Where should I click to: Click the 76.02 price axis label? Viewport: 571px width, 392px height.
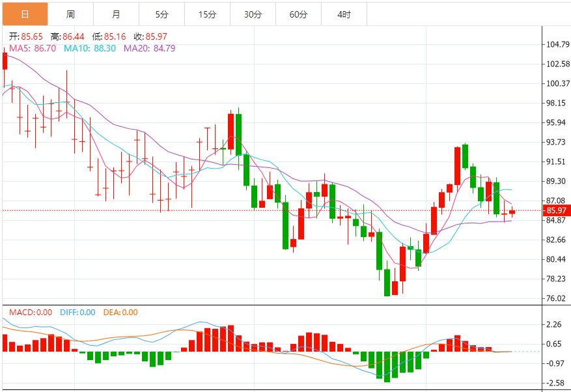(x=556, y=298)
